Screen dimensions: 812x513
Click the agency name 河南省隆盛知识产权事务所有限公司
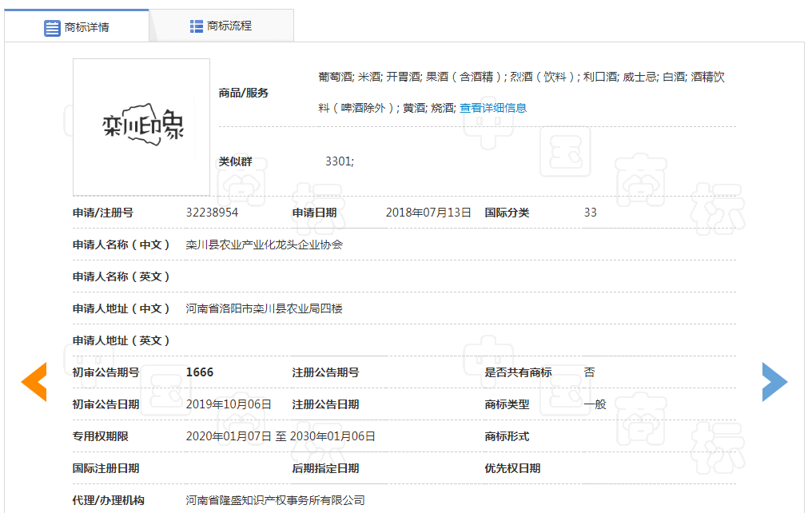pyautogui.click(x=276, y=500)
